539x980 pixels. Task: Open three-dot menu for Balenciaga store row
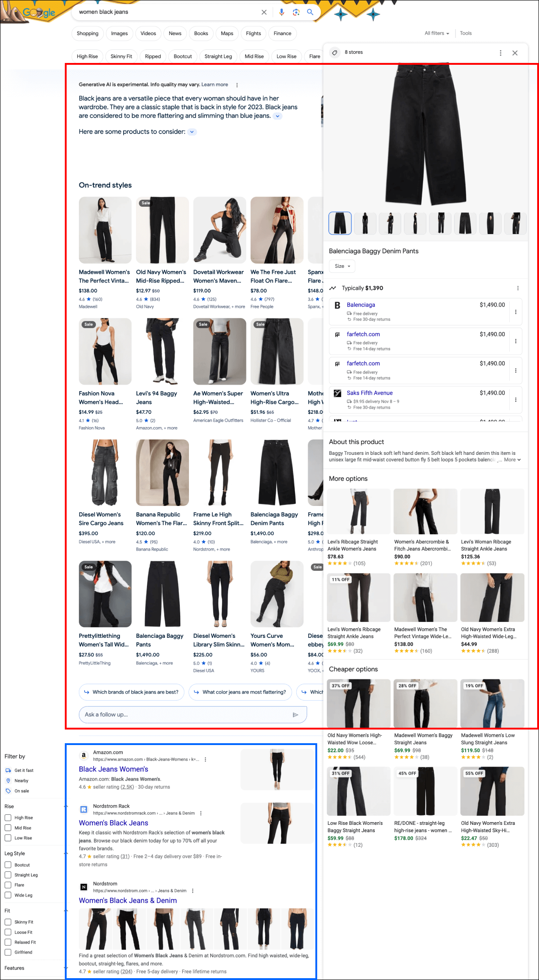[x=516, y=312]
